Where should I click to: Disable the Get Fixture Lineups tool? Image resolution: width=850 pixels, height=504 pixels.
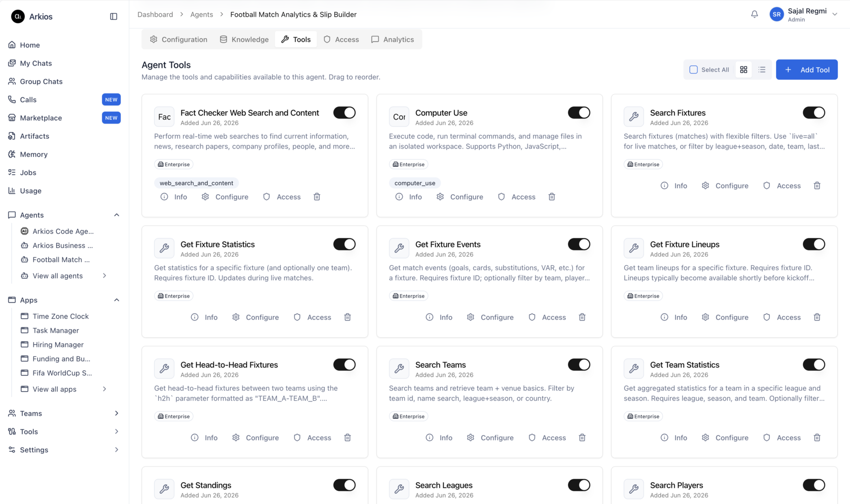814,244
